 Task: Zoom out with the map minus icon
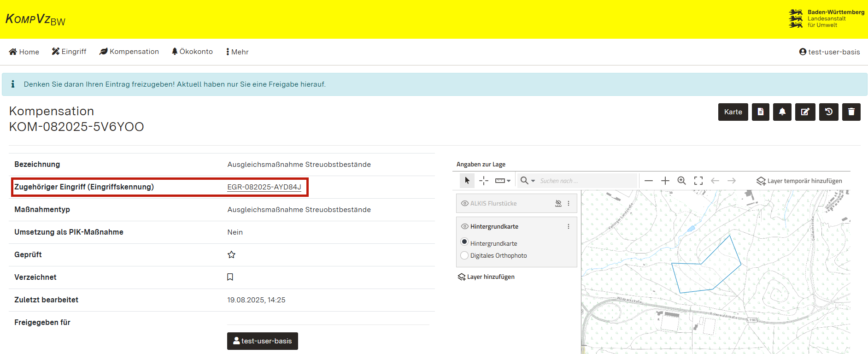(x=648, y=181)
